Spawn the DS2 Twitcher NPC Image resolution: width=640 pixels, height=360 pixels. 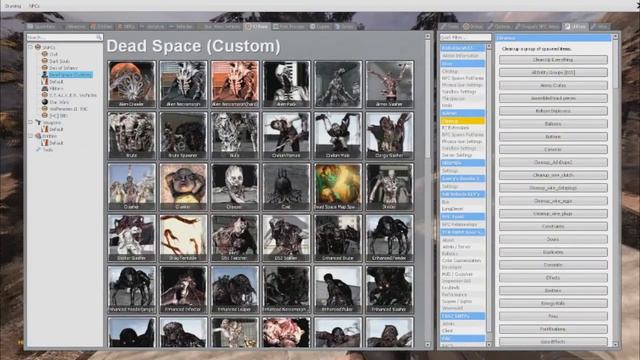[235, 238]
